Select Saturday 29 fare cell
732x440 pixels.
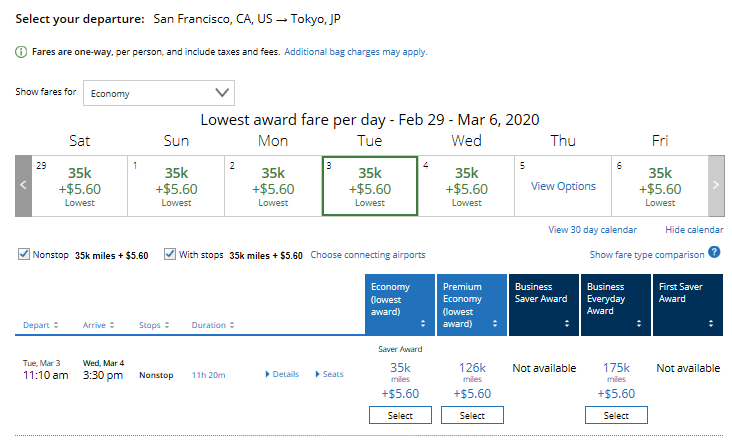(80, 186)
